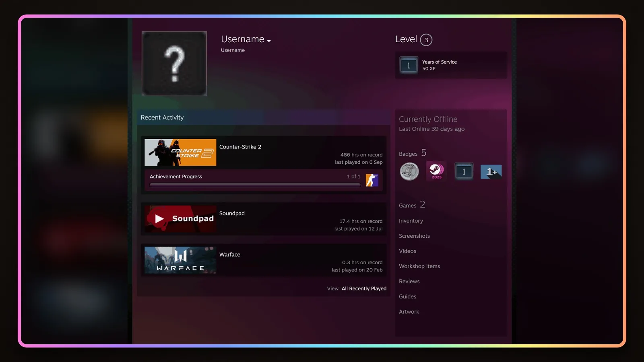644x362 pixels.
Task: Click 'Last Online 39 days ago' text
Action: 431,129
